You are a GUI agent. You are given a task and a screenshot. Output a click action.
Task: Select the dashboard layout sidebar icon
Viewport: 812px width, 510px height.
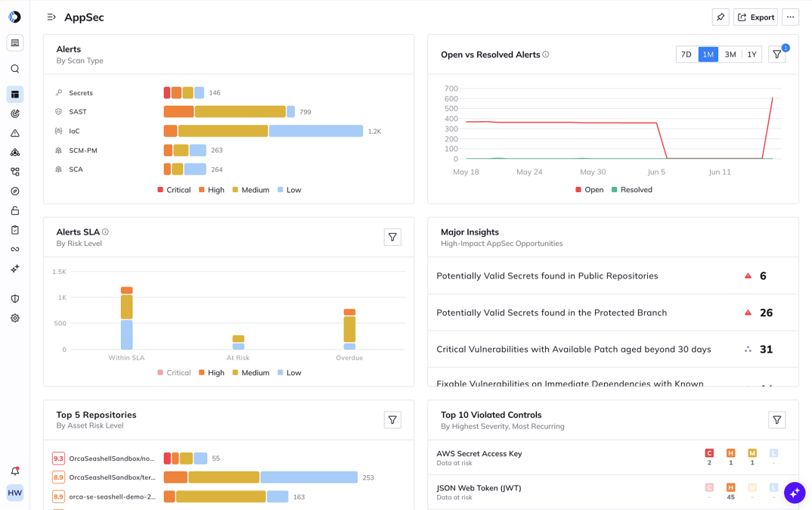pyautogui.click(x=15, y=95)
